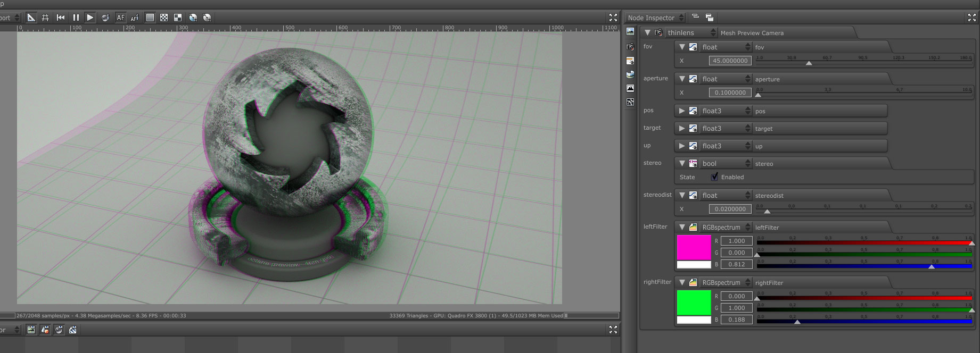Image resolution: width=980 pixels, height=353 pixels.
Task: Toggle the AF auto focus button
Action: (x=120, y=18)
